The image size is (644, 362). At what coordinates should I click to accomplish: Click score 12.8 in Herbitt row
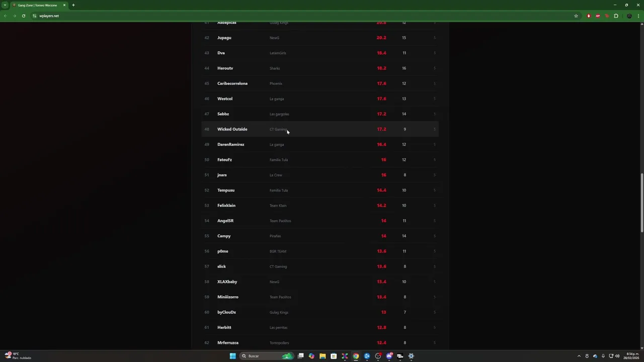coord(381,327)
